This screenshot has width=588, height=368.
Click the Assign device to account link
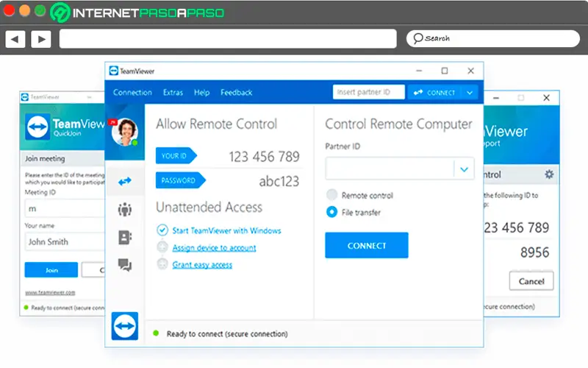click(x=214, y=248)
